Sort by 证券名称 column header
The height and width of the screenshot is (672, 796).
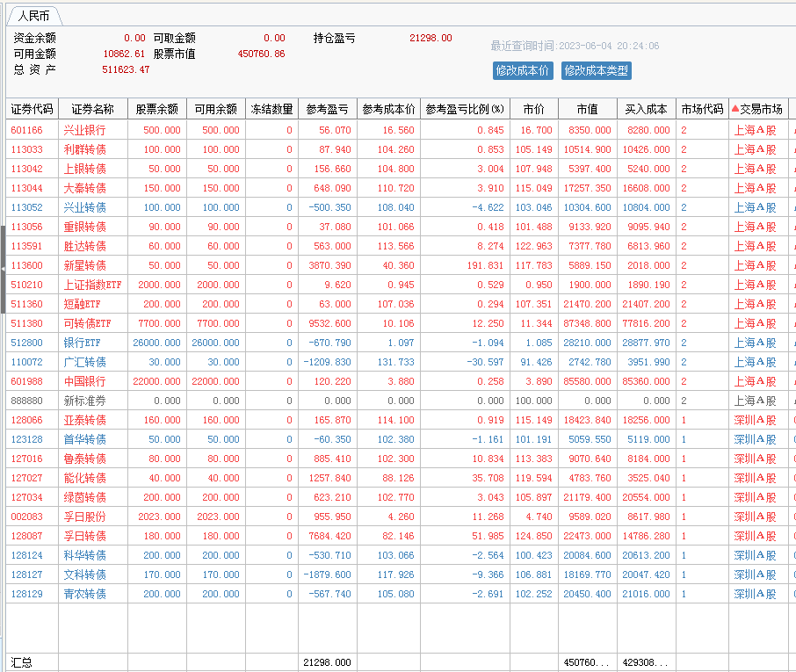click(x=93, y=109)
